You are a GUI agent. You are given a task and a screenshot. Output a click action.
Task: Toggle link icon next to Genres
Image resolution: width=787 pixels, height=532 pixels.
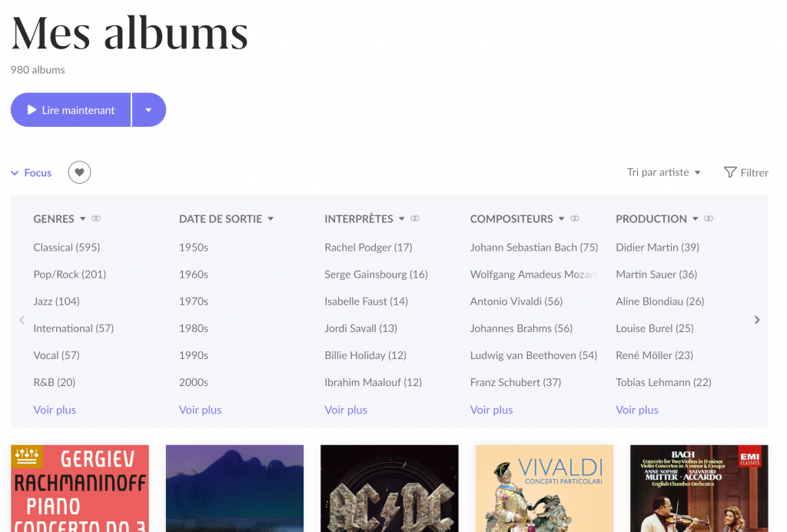click(96, 219)
